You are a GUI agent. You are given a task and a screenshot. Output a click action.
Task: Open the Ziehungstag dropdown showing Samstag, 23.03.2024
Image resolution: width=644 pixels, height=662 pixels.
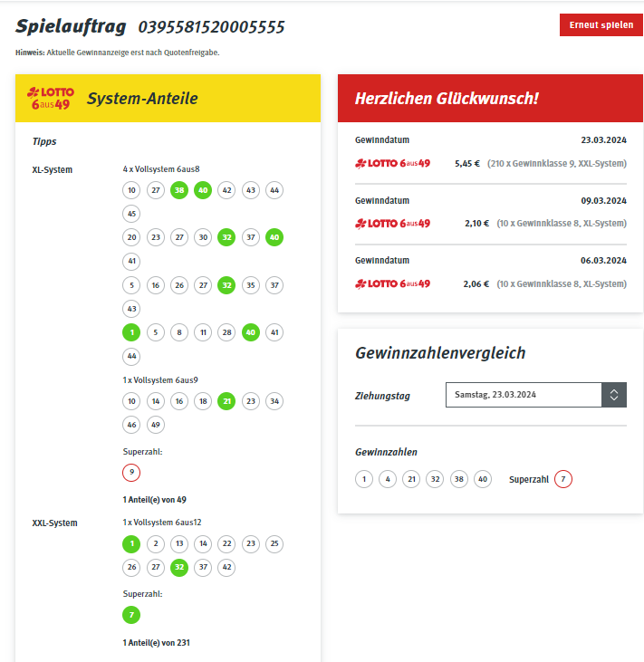pos(536,395)
